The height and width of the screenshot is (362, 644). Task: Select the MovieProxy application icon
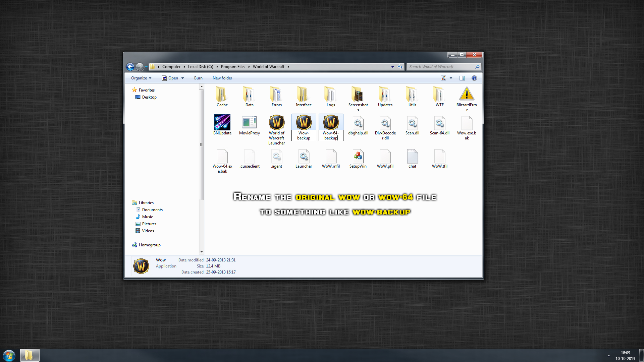[249, 122]
